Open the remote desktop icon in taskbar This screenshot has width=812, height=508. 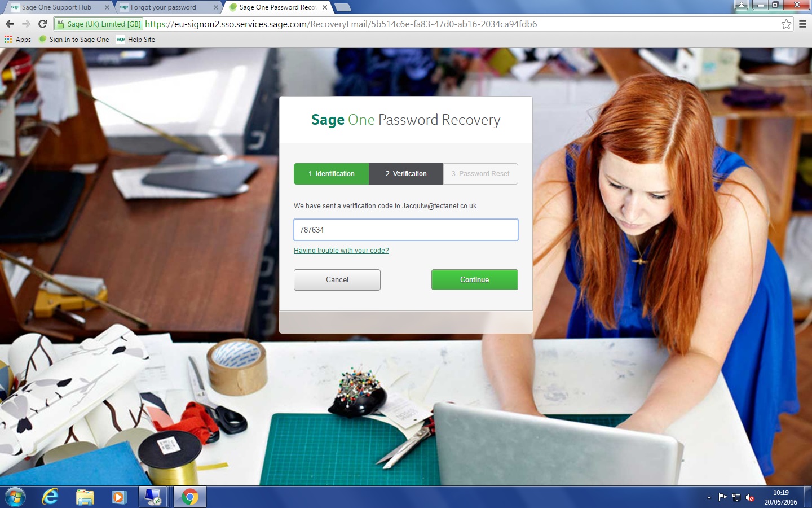click(153, 497)
